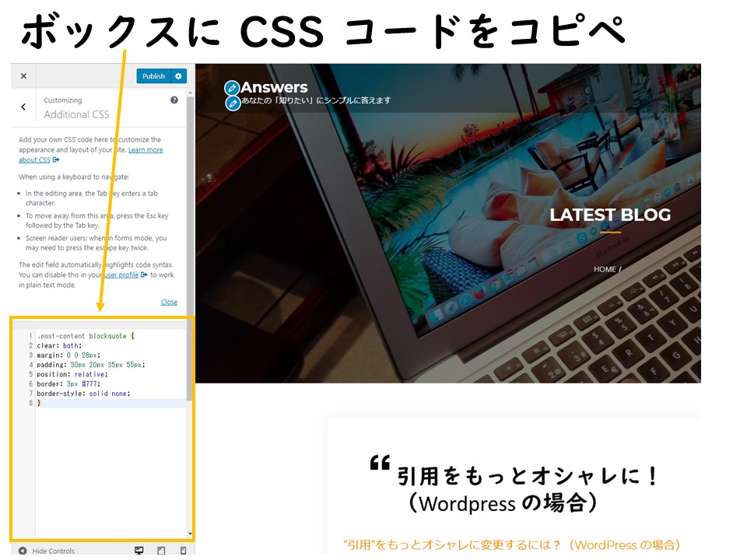Click the large heading '引用をもっとオシャレに！'
Viewport: 747px width, 560px height.
point(528,476)
